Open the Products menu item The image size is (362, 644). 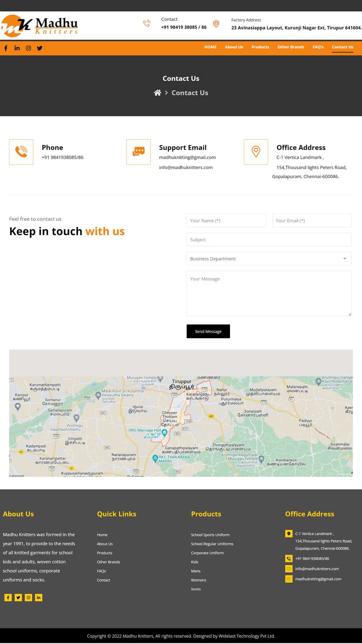point(260,47)
